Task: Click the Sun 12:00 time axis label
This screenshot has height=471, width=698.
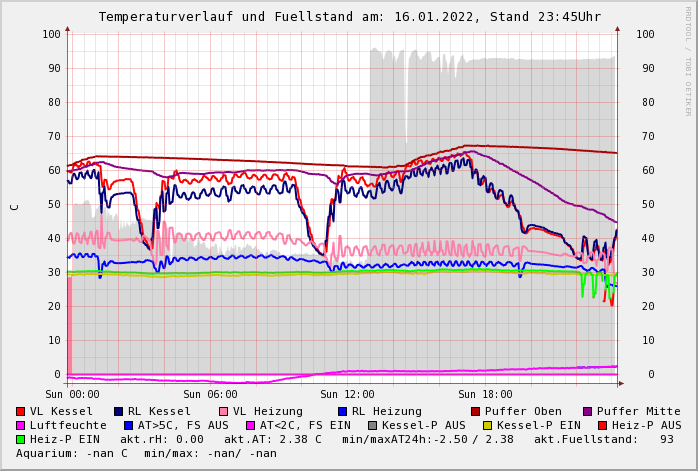Action: (x=347, y=395)
